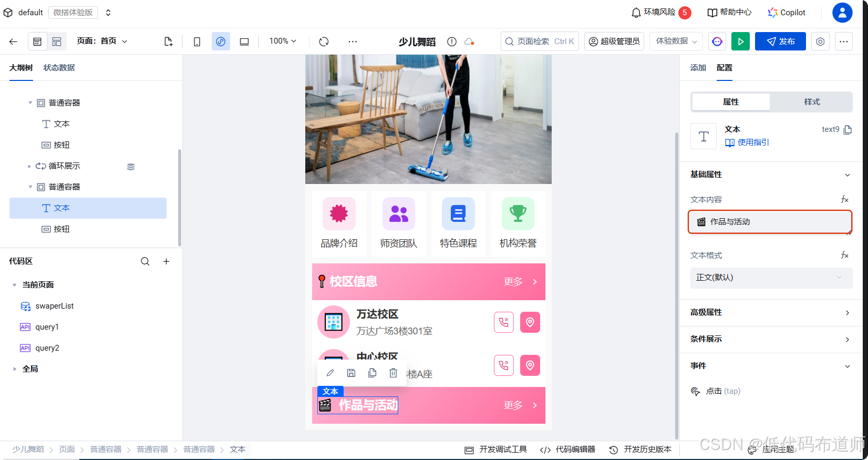Focus the 页面检索 search field
The height and width of the screenshot is (460, 868).
pos(540,41)
